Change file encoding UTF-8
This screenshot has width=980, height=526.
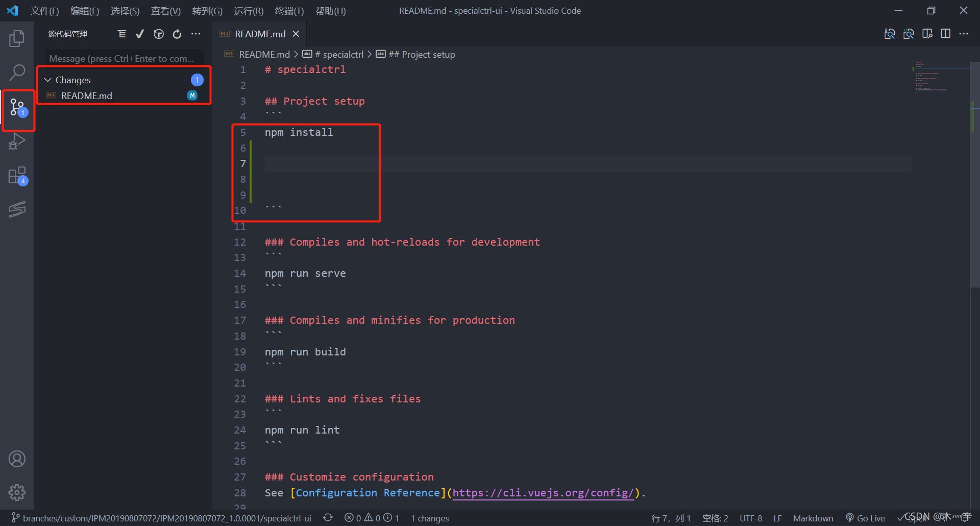751,518
